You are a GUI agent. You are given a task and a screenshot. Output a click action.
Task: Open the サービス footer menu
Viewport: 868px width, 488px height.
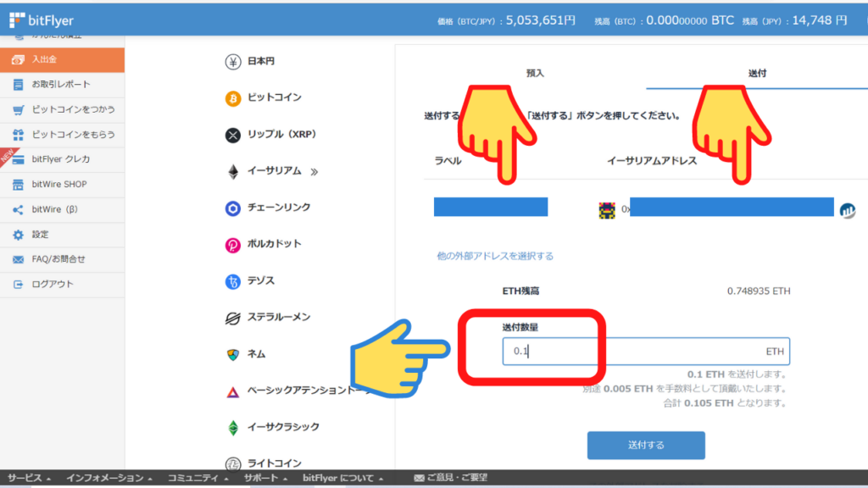(x=29, y=478)
